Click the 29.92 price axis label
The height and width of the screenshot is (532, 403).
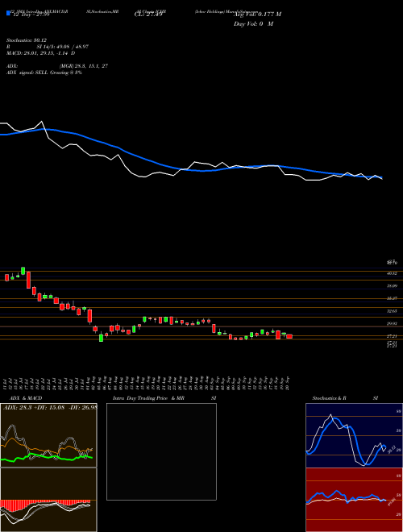click(392, 324)
